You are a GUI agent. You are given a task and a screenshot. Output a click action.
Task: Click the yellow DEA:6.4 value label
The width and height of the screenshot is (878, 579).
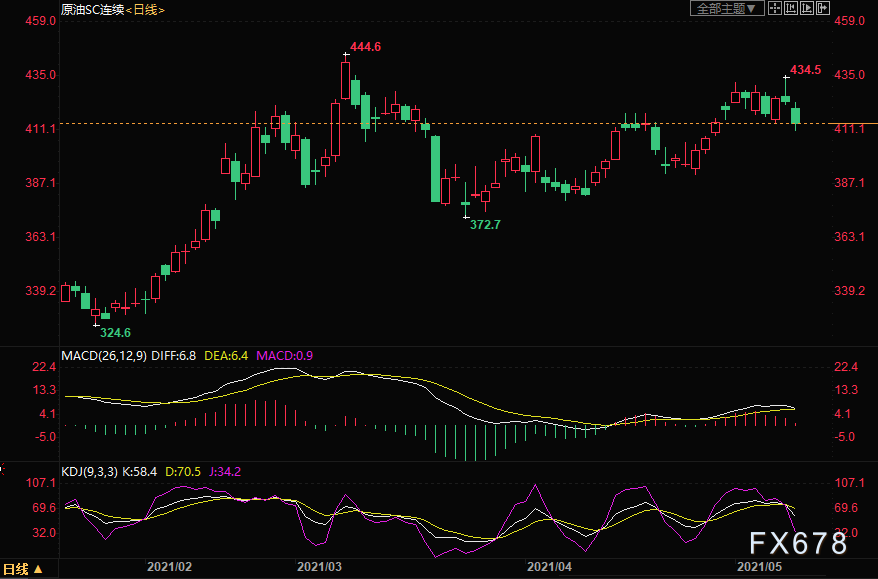(228, 355)
